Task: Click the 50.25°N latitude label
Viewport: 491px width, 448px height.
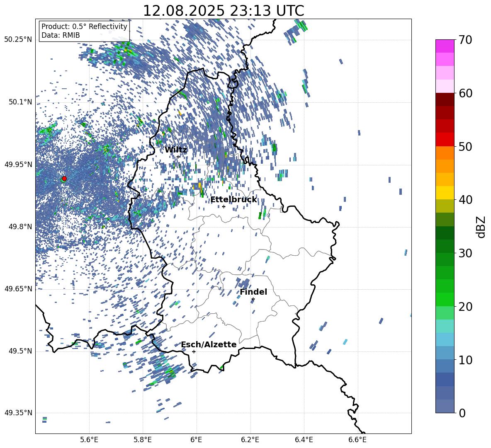Action: [18, 39]
